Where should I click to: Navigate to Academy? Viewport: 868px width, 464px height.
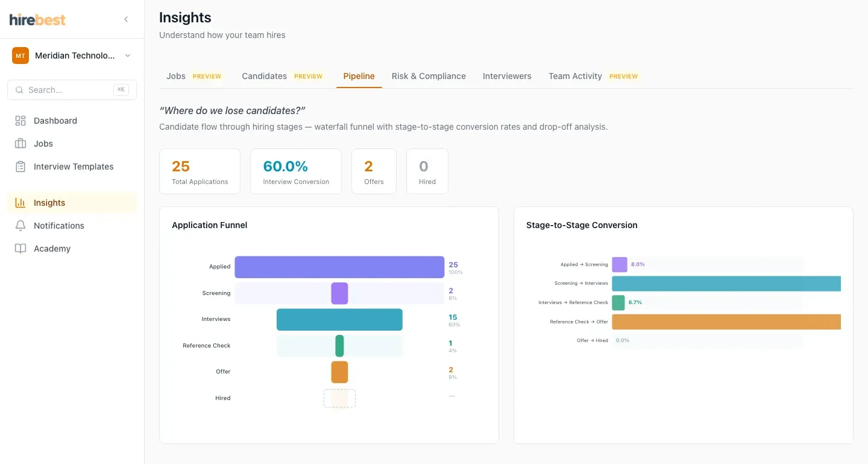pos(72,249)
